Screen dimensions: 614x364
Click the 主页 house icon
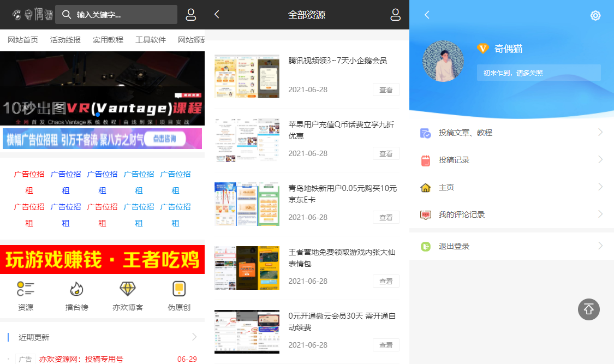(x=425, y=188)
